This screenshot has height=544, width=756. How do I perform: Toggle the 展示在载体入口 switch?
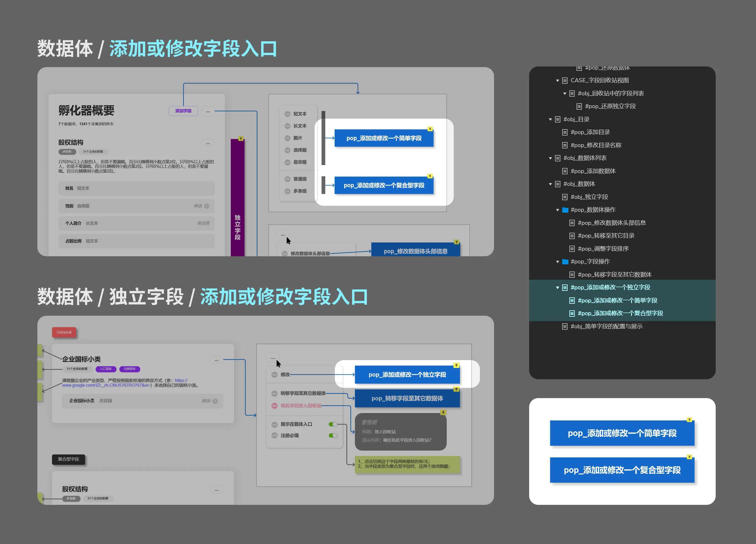coord(333,424)
